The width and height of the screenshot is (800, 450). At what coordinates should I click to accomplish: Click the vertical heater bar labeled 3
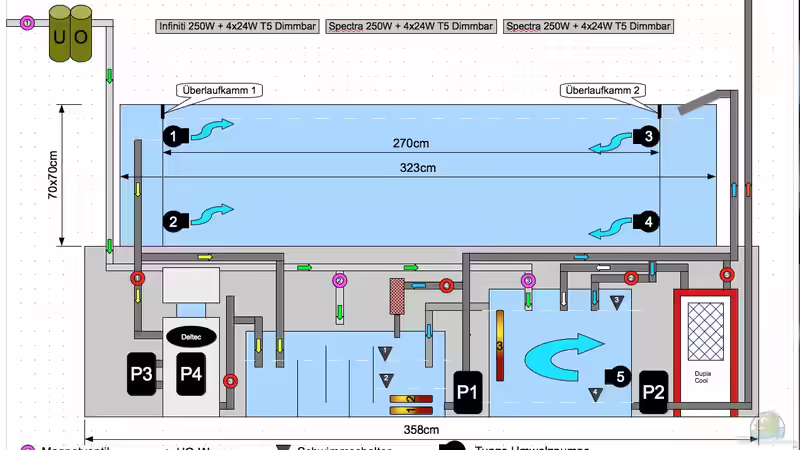tap(500, 345)
